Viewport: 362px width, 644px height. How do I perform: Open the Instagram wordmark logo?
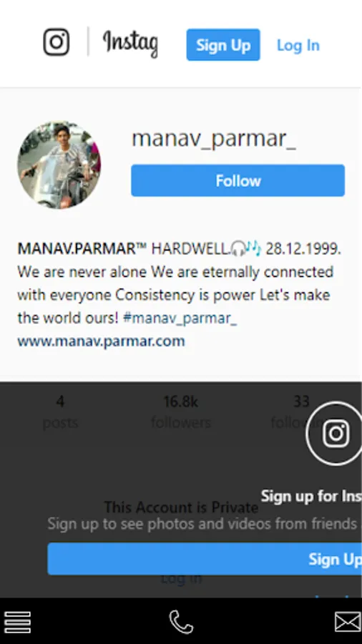tap(130, 44)
